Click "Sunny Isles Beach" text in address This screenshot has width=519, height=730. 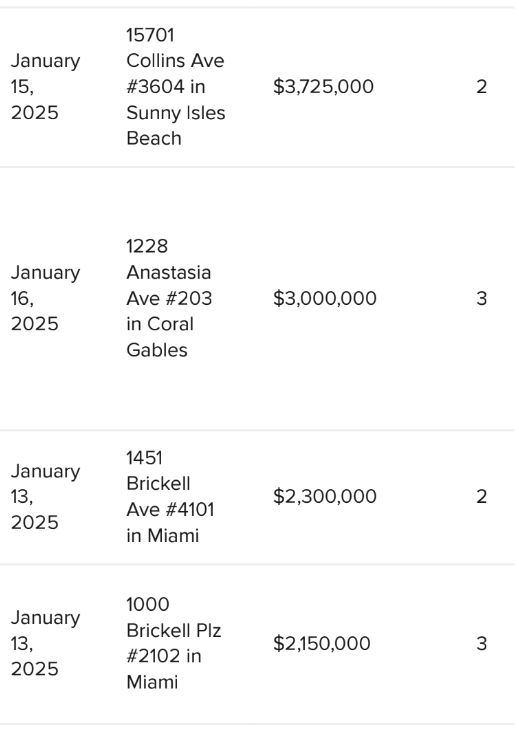point(175,126)
